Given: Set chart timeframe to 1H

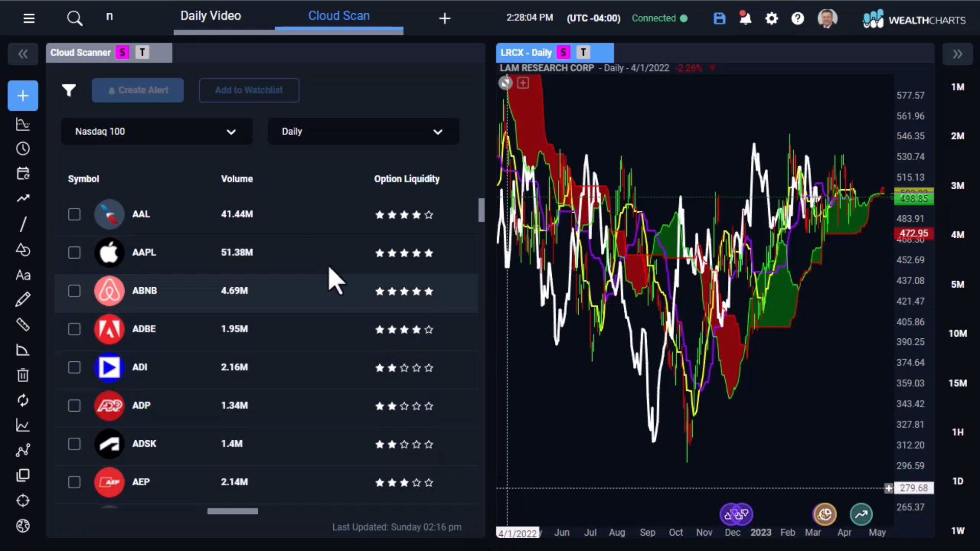Looking at the screenshot, I should tap(958, 432).
